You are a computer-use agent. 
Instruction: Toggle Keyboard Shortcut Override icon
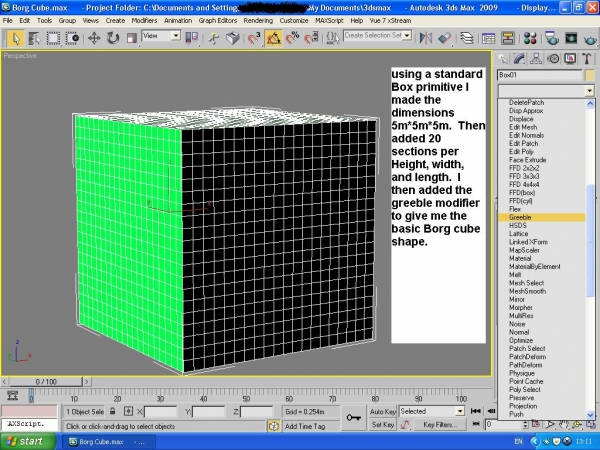233,38
